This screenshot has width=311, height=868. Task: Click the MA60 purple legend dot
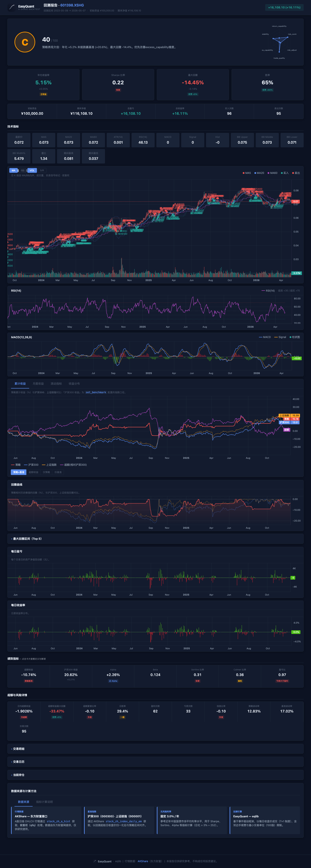click(268, 173)
